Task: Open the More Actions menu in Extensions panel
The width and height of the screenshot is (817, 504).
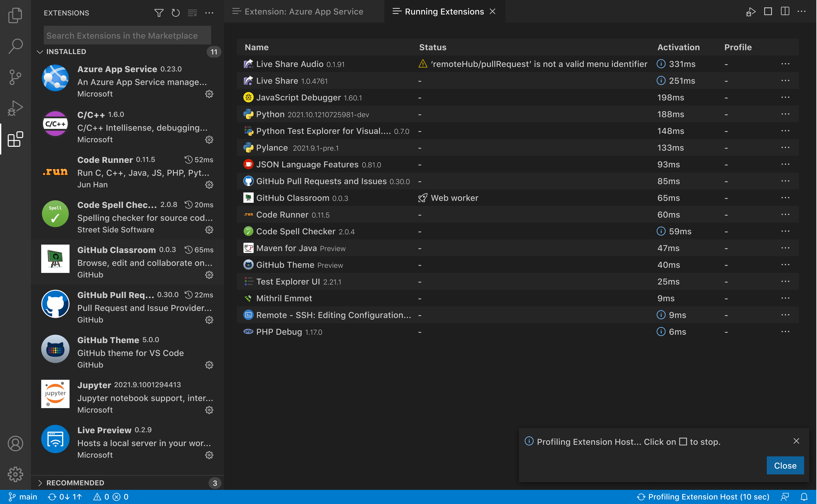Action: (x=209, y=13)
